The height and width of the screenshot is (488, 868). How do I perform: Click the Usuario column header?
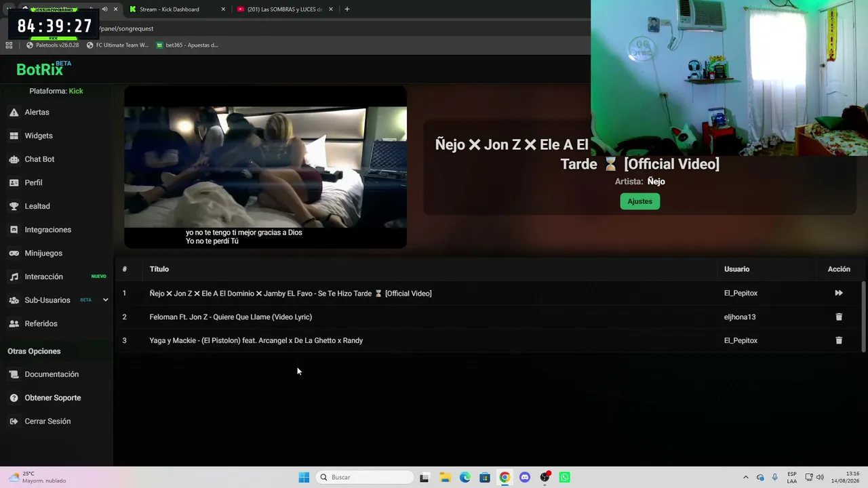click(x=736, y=269)
